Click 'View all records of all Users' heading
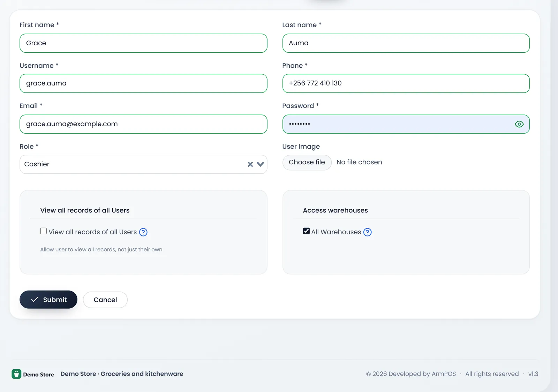558x392 pixels. 85,210
